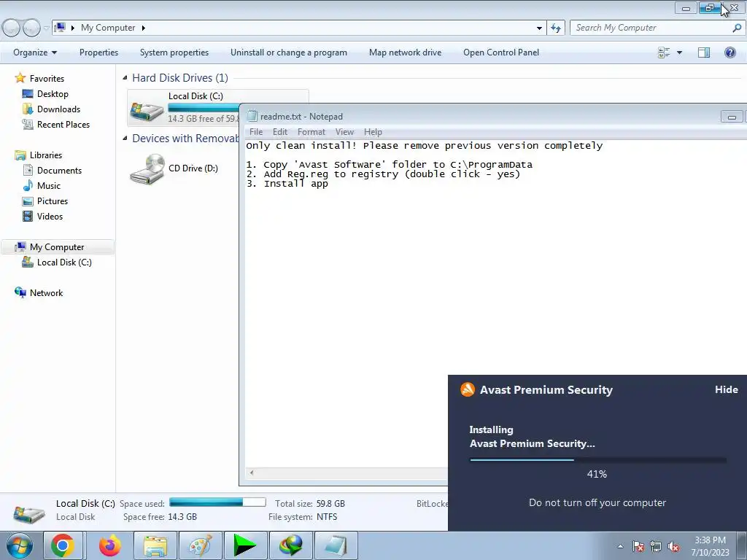Open the Notepad Edit menu

279,132
